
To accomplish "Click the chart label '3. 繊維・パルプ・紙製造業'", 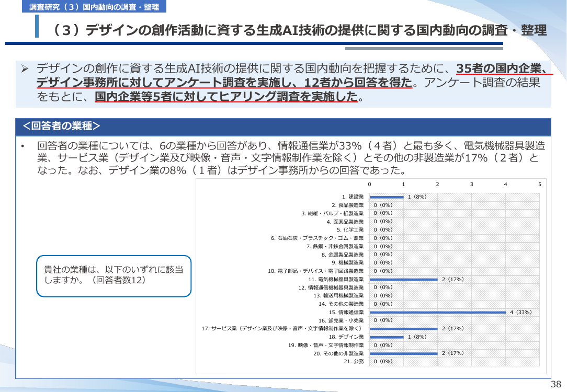I will 333,214.
